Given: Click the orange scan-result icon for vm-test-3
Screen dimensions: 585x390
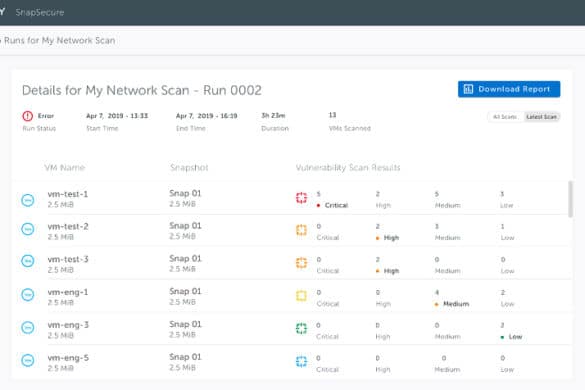Looking at the screenshot, I should tap(301, 263).
